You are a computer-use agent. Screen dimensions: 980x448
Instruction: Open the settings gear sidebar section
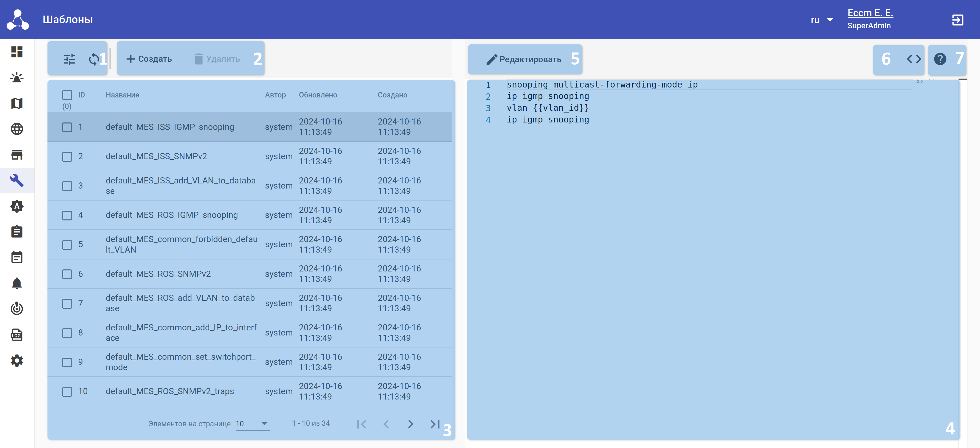click(17, 360)
